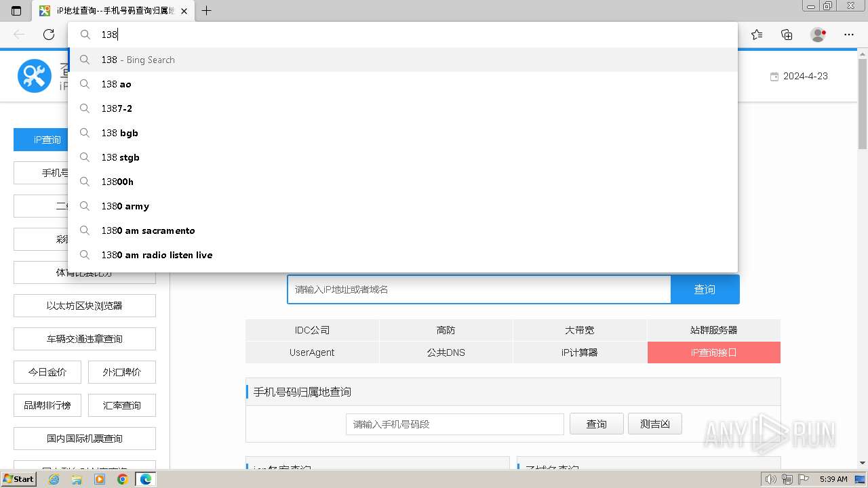
Task: Open the UserAgent link
Action: tap(312, 352)
